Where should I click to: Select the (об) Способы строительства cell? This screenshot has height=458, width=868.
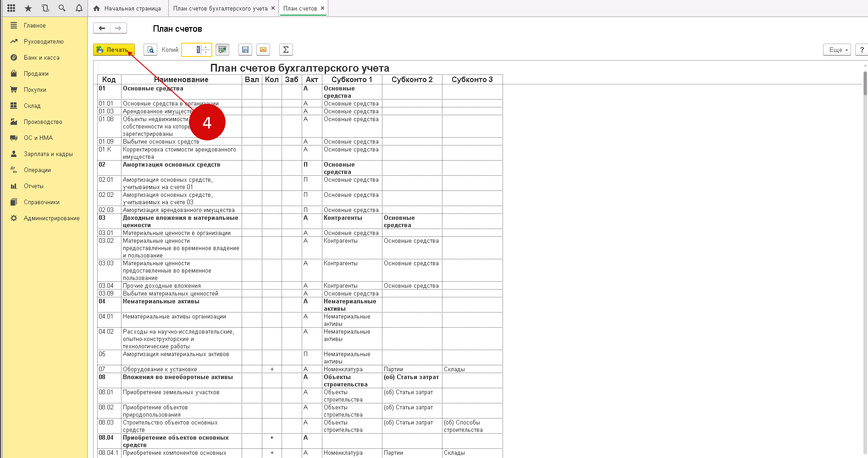472,426
